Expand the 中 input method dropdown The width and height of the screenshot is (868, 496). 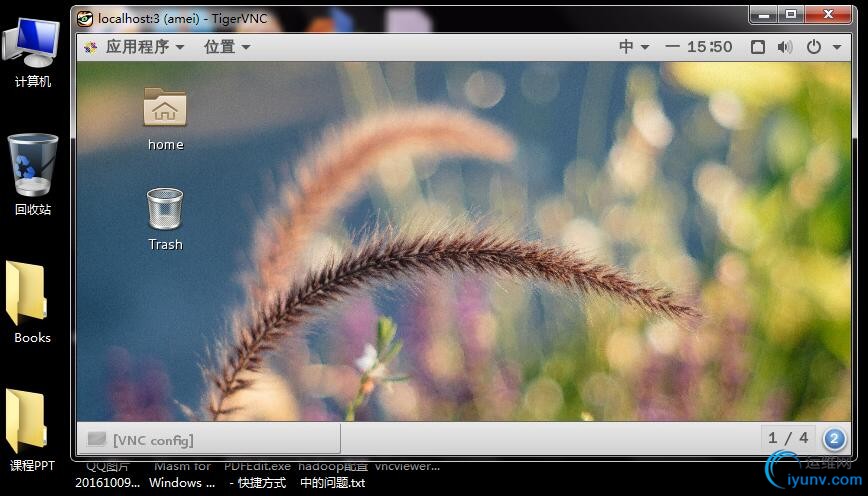pyautogui.click(x=634, y=47)
